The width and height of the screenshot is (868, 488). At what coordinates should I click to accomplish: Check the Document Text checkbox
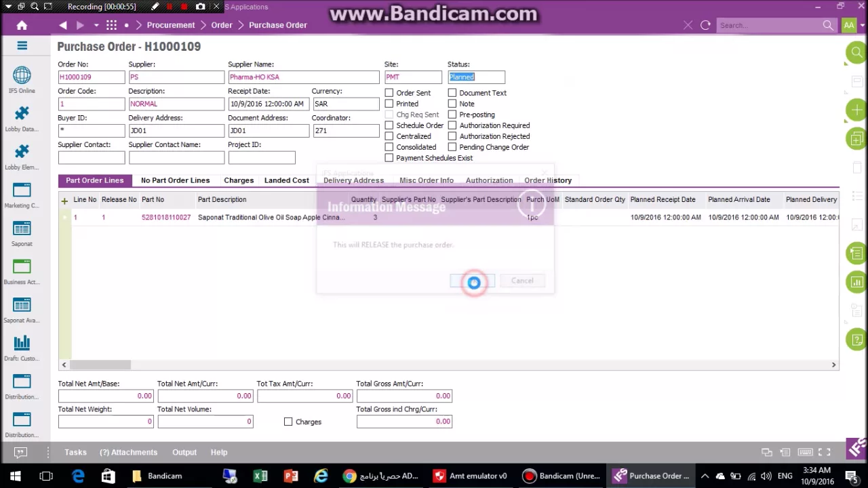click(x=452, y=93)
